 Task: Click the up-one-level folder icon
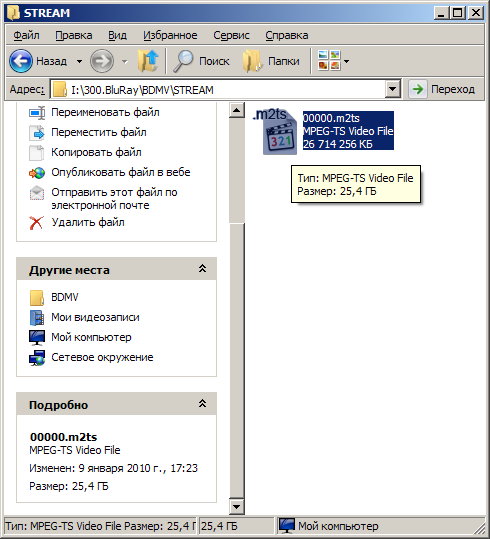[x=148, y=61]
